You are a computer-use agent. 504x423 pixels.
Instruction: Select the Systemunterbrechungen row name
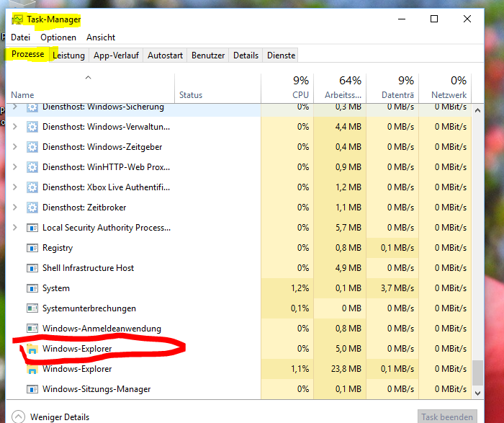(89, 308)
